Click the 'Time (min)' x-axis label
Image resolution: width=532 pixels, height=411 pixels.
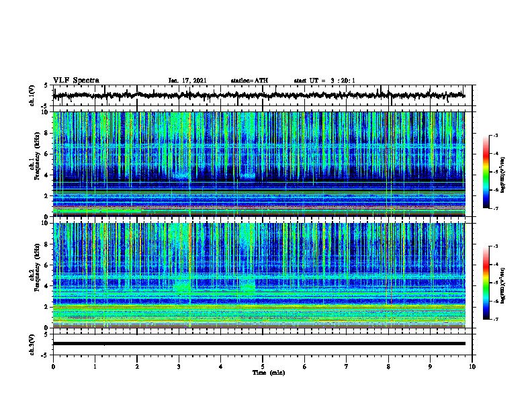coord(269,373)
